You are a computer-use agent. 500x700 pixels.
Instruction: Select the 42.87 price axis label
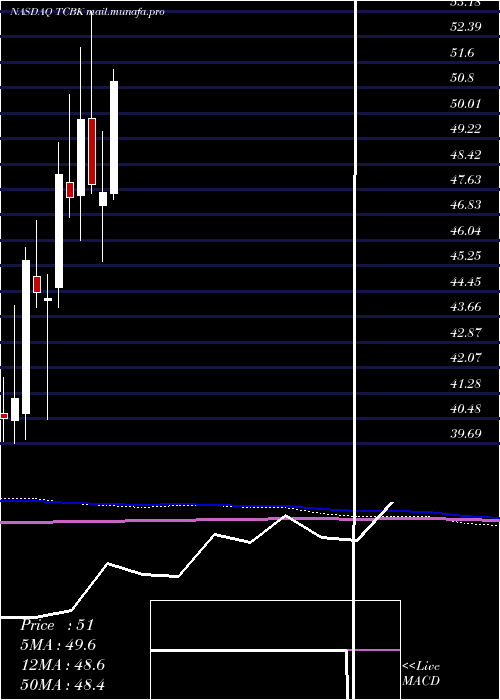[466, 333]
